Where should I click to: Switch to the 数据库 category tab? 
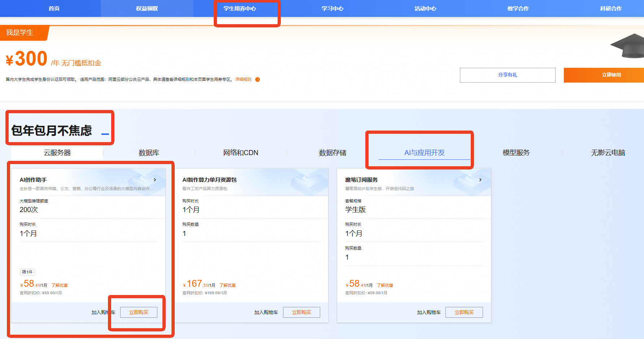tap(149, 153)
